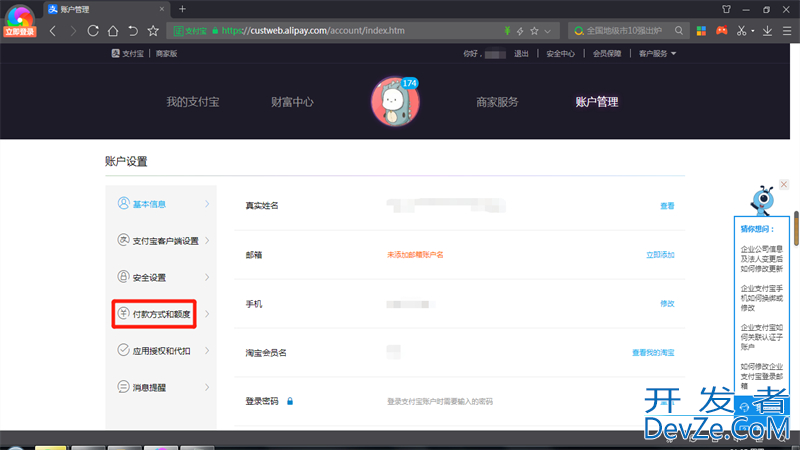Click the bookmark star in the toolbar
Viewport: 800px width, 450px height.
click(x=153, y=31)
